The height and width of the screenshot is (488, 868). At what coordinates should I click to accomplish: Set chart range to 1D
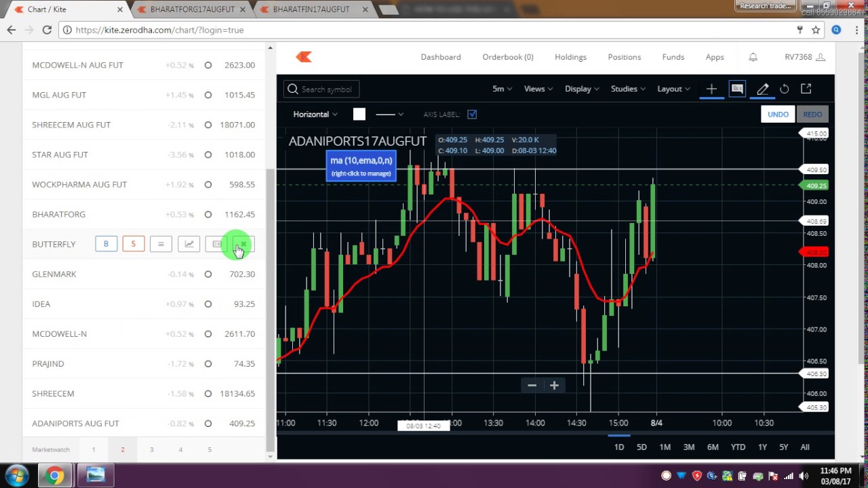tap(619, 447)
